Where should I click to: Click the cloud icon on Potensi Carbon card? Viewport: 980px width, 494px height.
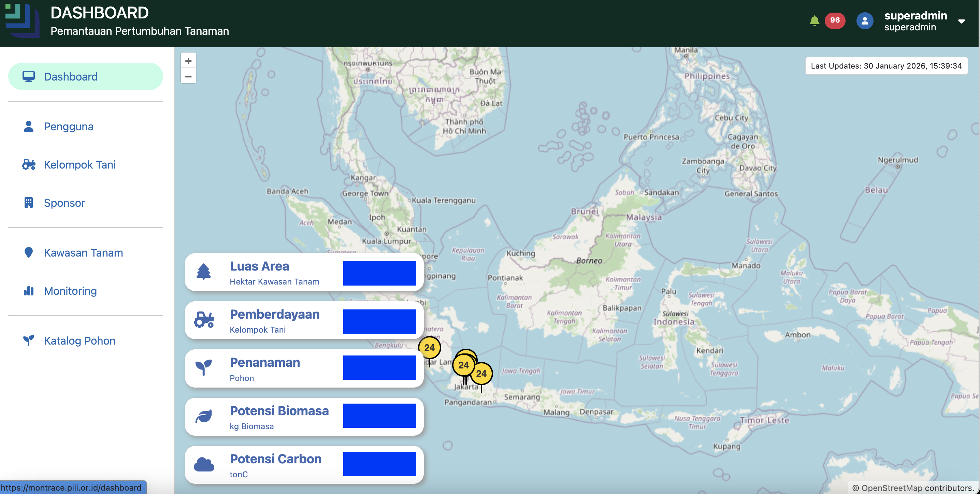[x=204, y=463]
